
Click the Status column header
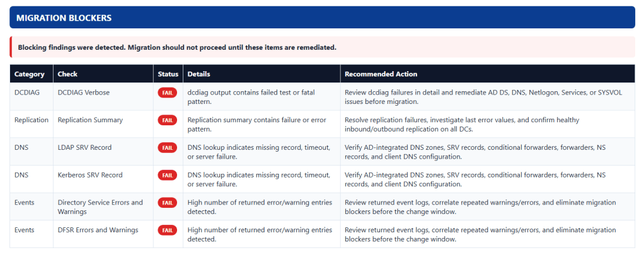tap(166, 74)
